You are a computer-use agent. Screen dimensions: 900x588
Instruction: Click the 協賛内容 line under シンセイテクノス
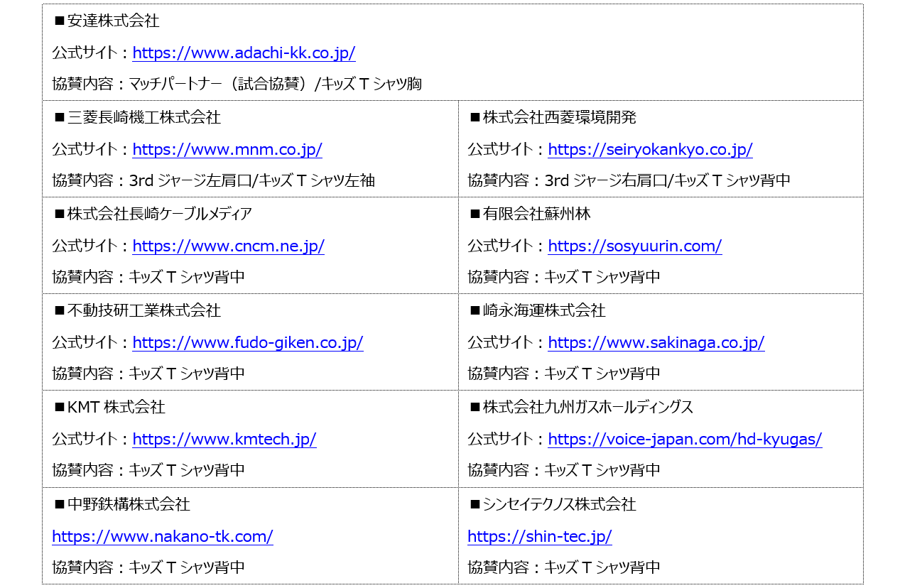point(564,567)
